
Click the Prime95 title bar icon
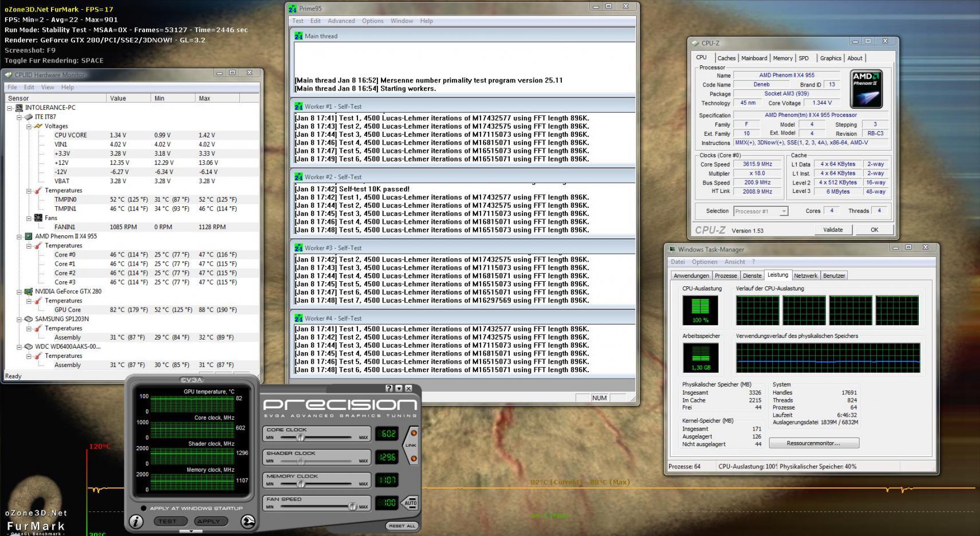293,9
